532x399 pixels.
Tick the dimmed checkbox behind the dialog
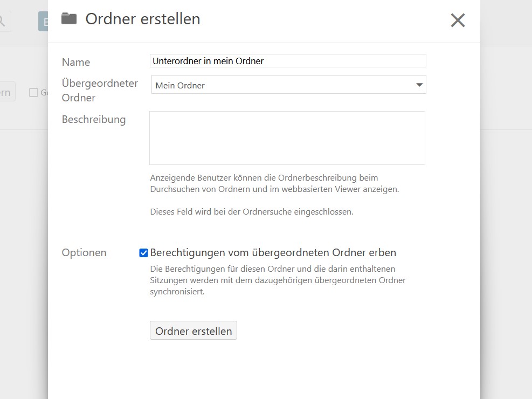33,93
